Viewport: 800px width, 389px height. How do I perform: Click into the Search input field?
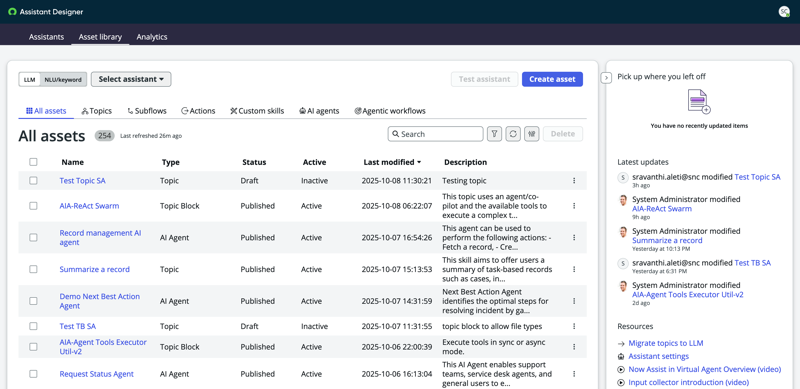[435, 134]
